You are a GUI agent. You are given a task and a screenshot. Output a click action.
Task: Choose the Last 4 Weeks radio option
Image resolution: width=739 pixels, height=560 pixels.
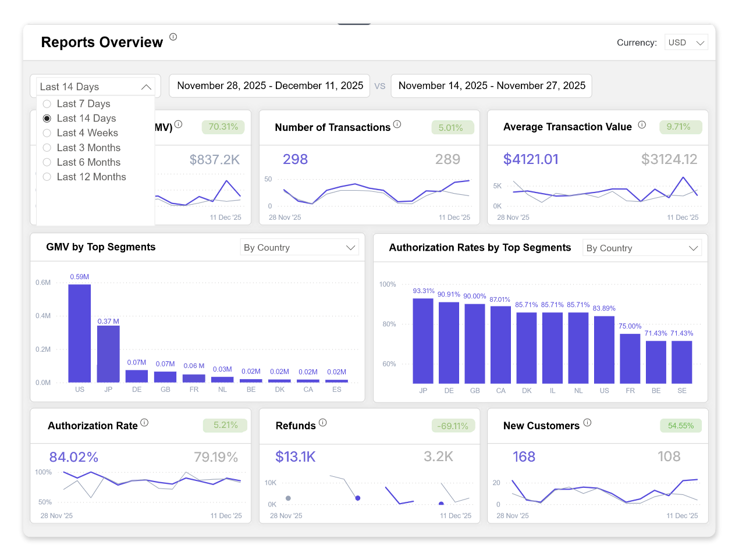tap(47, 133)
